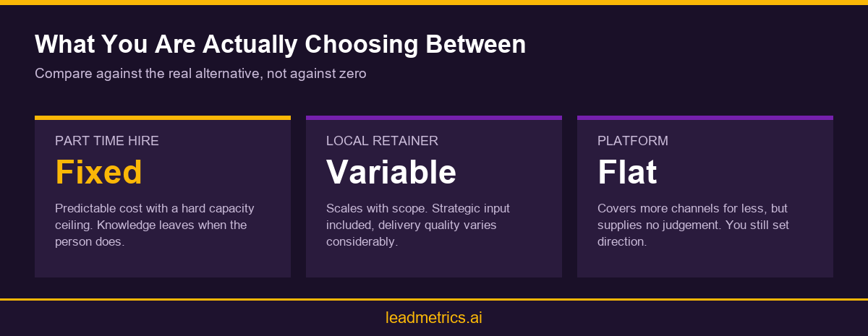Click the orange divider line above the footer
868x336 pixels.
434,299
